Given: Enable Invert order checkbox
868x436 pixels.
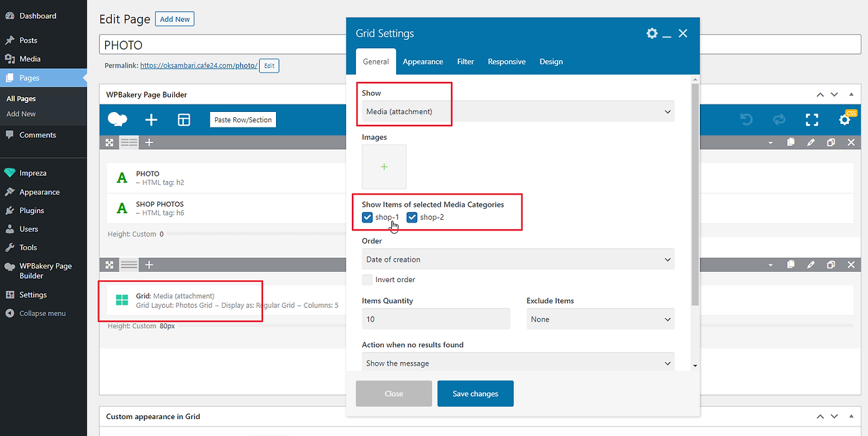Looking at the screenshot, I should point(368,279).
